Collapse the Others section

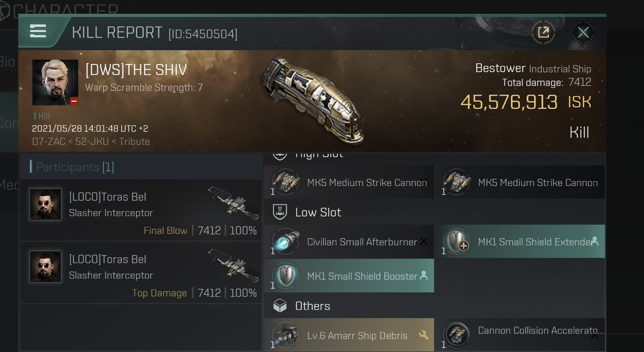312,306
